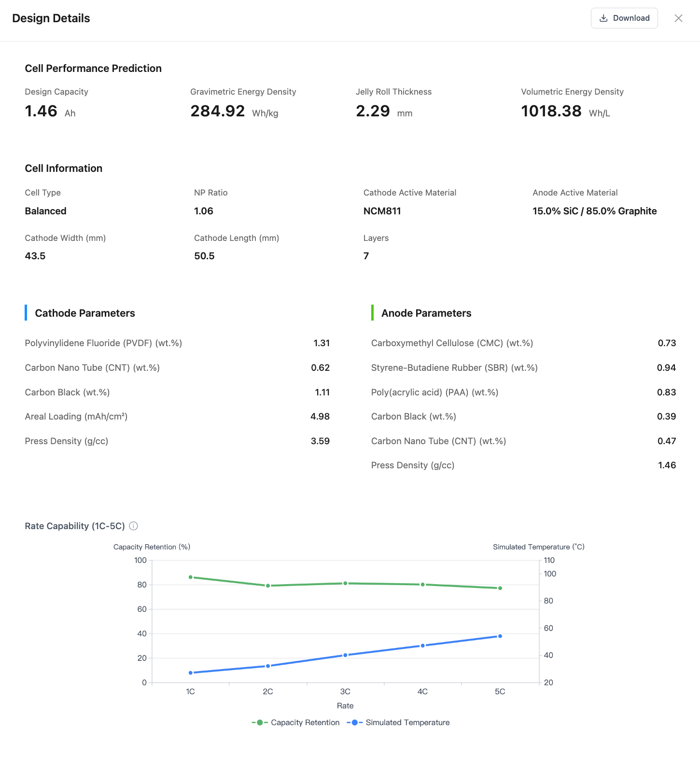700x757 pixels.
Task: Click the blue temperature point at 3C
Action: tap(345, 655)
